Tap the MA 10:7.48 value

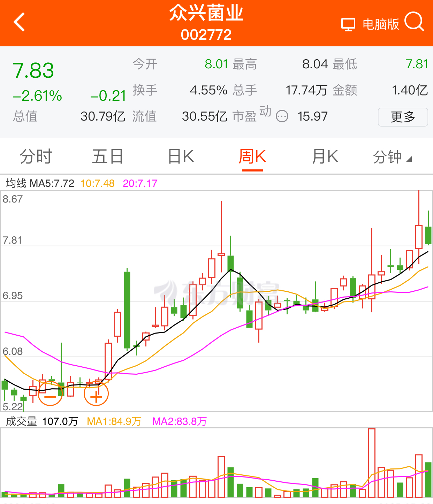click(97, 183)
